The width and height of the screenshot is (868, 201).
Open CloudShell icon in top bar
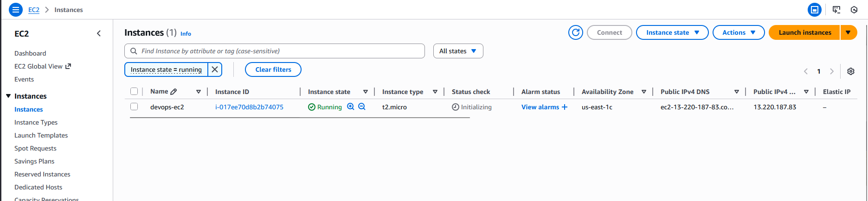tap(815, 9)
